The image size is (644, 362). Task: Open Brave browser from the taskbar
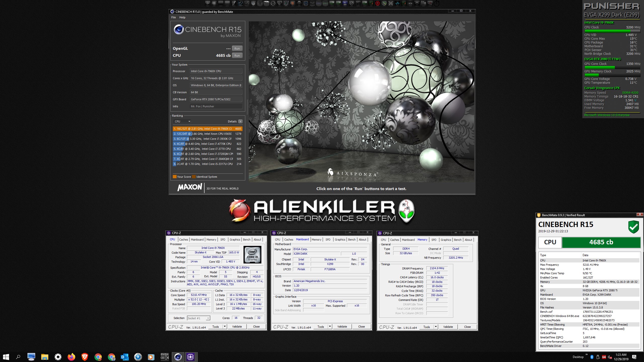coord(85,357)
